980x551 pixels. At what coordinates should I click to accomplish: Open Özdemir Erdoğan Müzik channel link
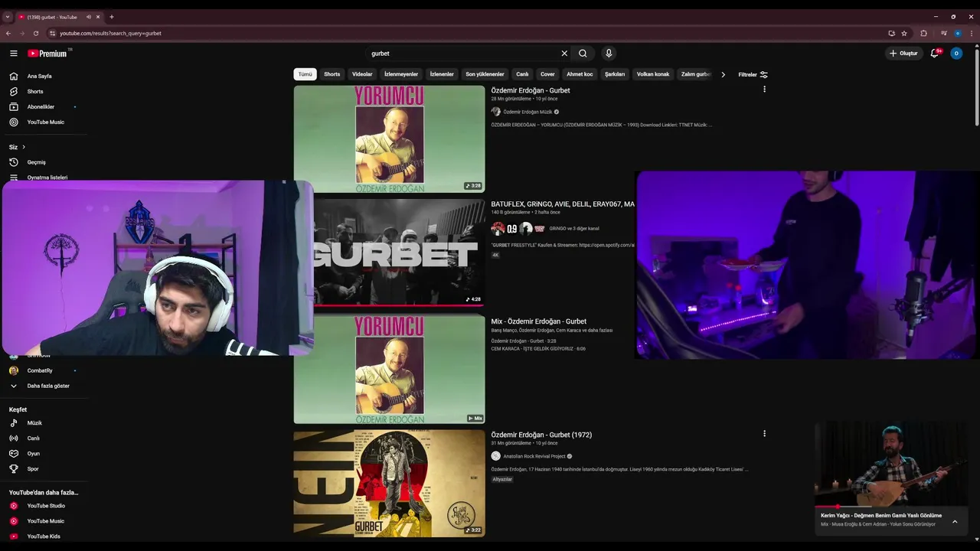pyautogui.click(x=528, y=112)
